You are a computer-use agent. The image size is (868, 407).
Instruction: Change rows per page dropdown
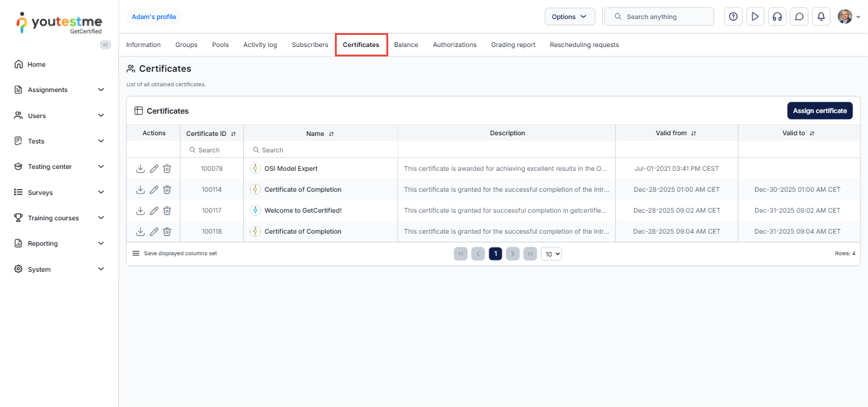[551, 254]
